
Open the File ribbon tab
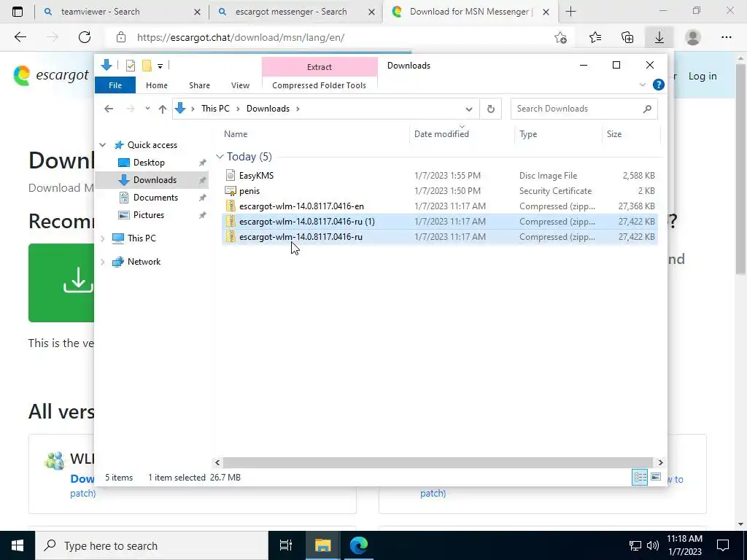point(115,85)
